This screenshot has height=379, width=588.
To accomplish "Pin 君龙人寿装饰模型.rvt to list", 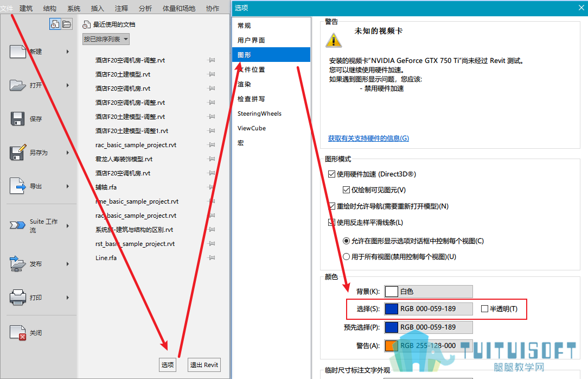I will click(212, 159).
